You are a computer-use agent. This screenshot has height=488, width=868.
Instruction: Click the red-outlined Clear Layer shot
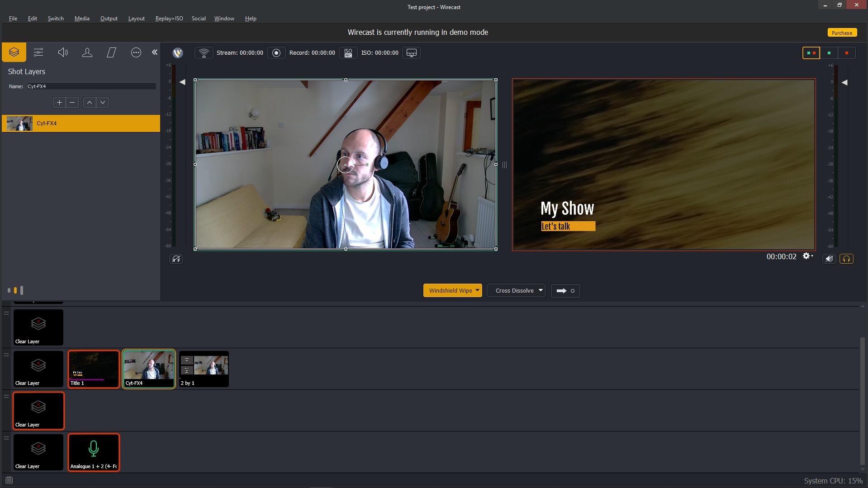38,411
